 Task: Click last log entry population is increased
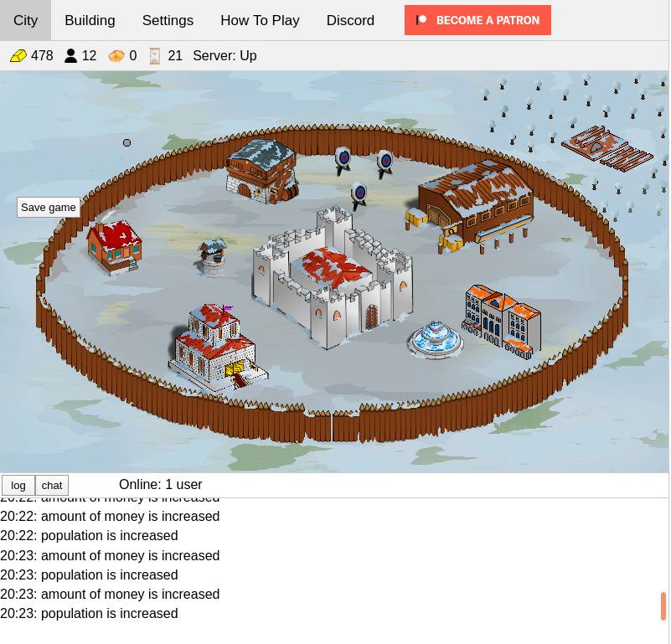(x=89, y=613)
